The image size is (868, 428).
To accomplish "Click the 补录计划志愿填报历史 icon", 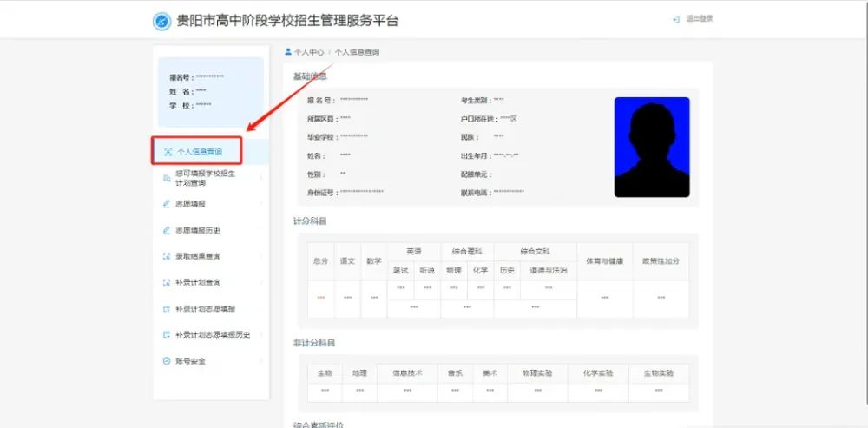I will pyautogui.click(x=167, y=335).
